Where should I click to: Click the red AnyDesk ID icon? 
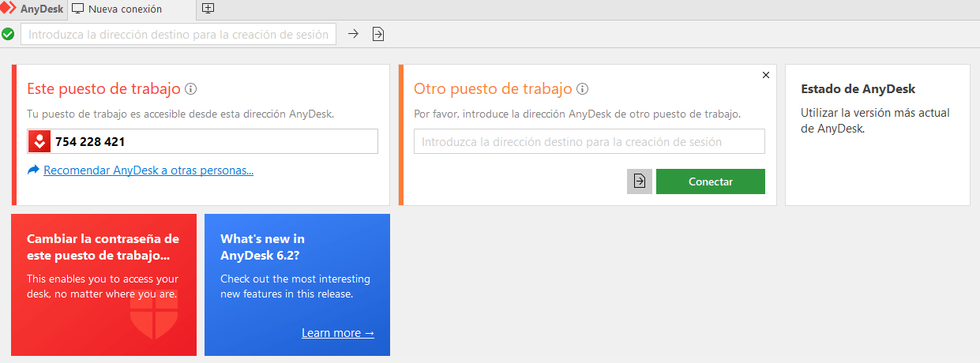[x=39, y=141]
